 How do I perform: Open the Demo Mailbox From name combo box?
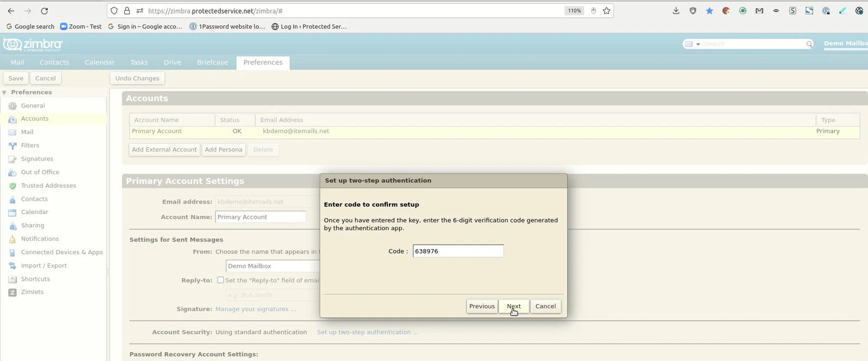click(x=273, y=266)
